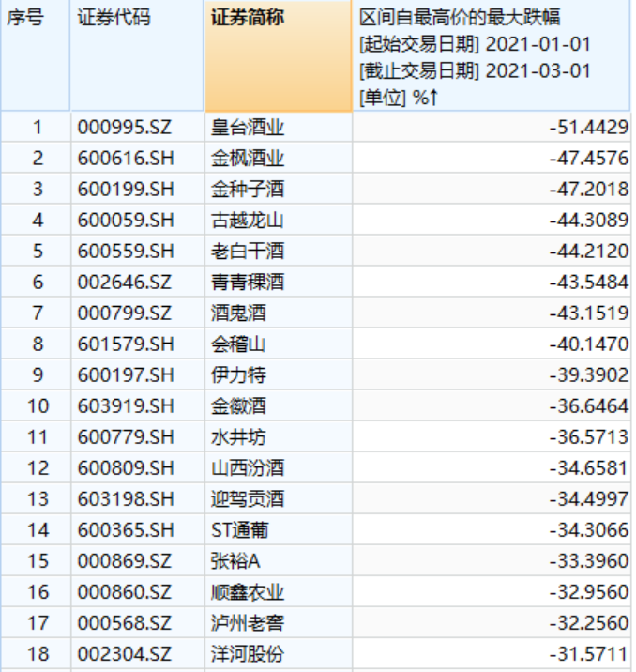The height and width of the screenshot is (672, 636).
Task: Select stock code 000799.SZ
Action: [124, 313]
